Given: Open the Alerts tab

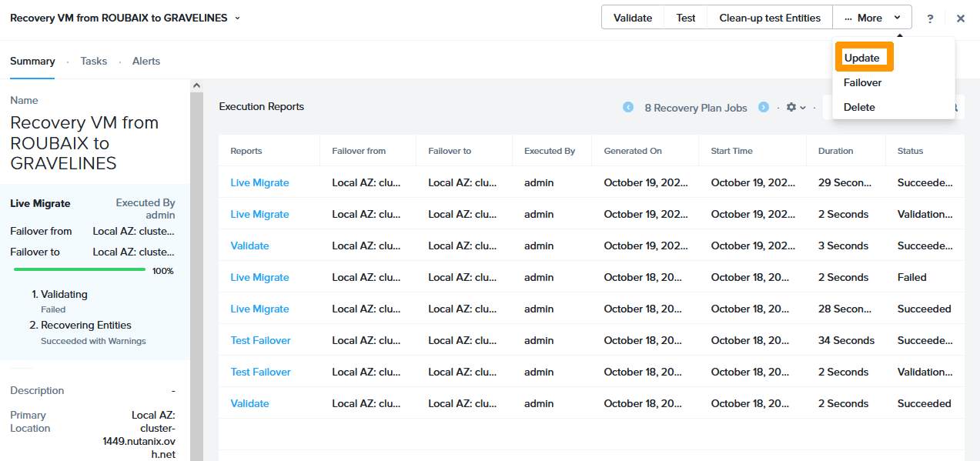Looking at the screenshot, I should tap(145, 61).
